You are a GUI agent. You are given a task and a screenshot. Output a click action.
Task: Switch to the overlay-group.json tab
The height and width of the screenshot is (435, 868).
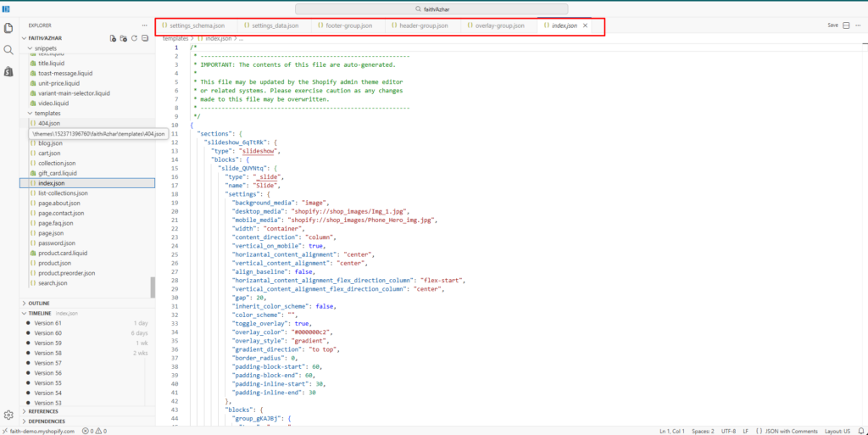(x=495, y=25)
